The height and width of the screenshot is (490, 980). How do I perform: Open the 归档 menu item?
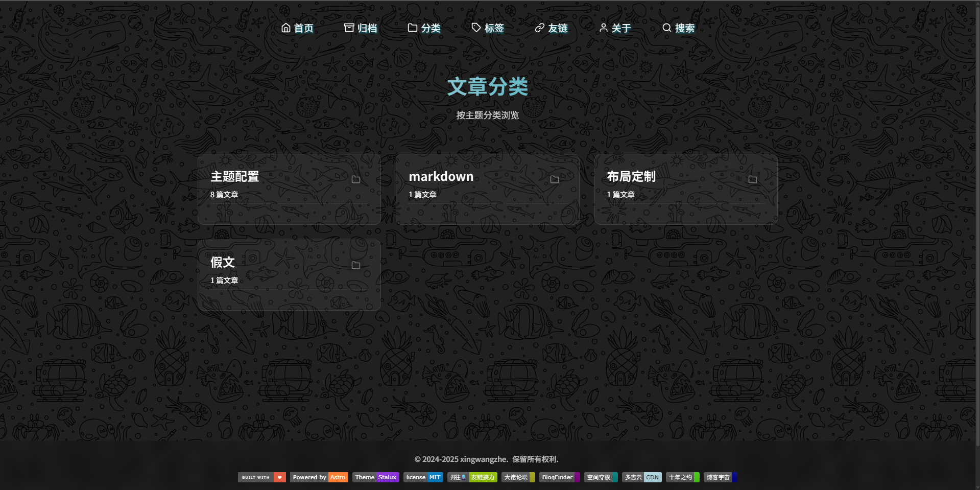tap(367, 28)
